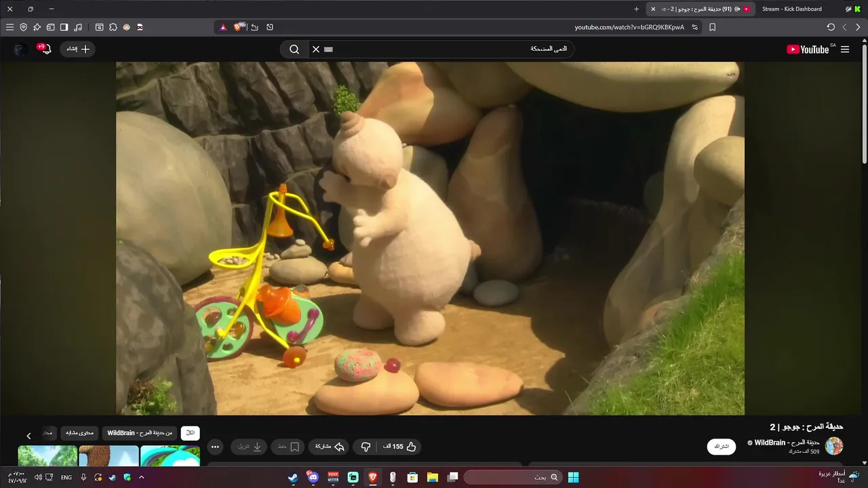Toggle the browser sidebar panel
868x488 pixels.
tap(64, 27)
